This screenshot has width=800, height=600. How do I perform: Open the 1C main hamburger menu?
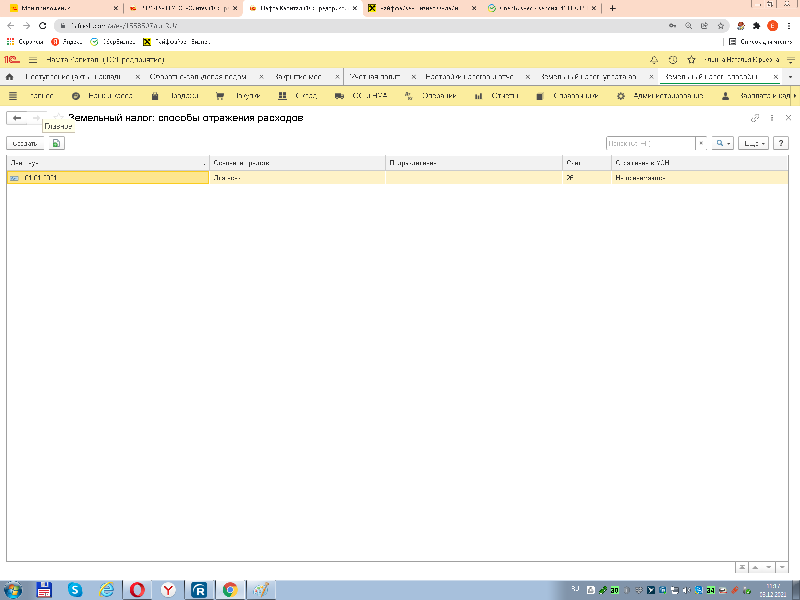[33, 60]
